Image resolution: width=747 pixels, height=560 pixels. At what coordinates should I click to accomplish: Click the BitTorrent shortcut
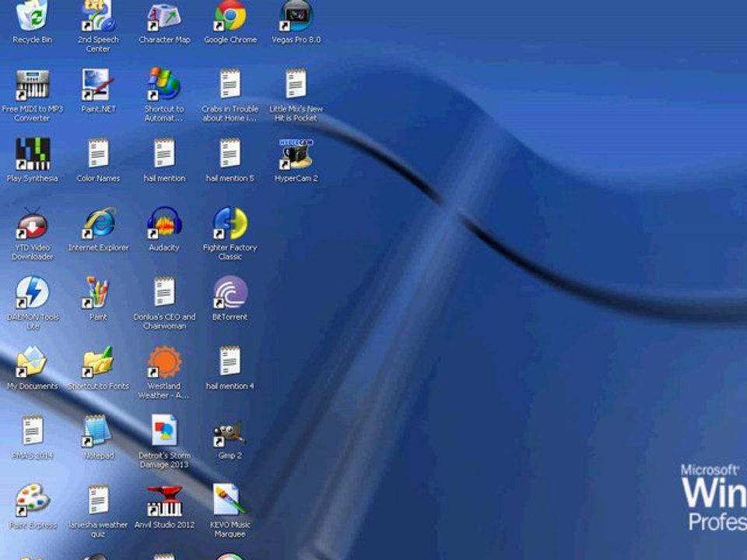[x=230, y=292]
